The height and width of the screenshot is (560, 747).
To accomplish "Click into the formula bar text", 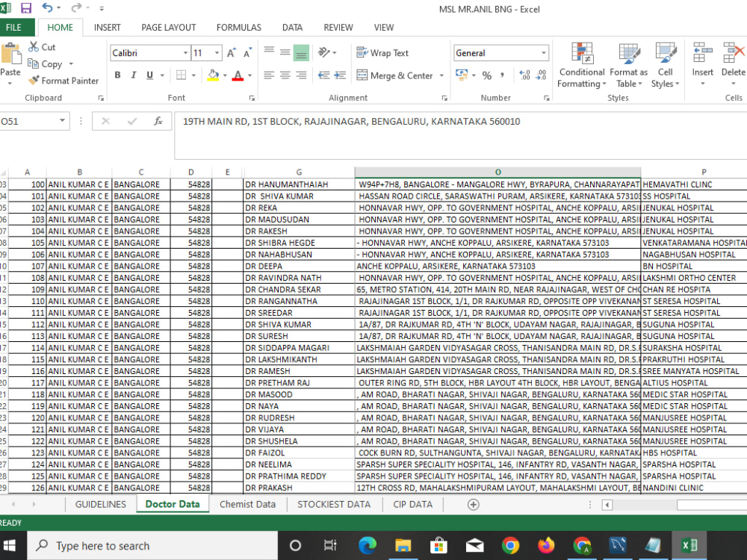I will (351, 122).
